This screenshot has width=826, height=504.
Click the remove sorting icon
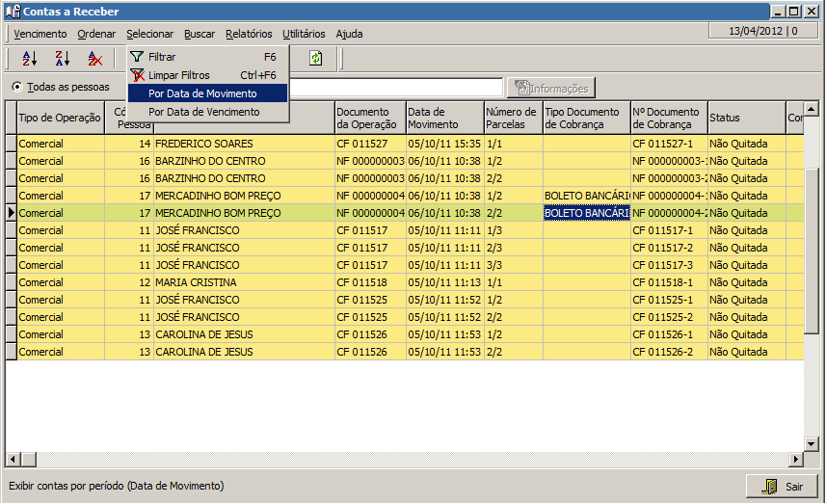coord(94,59)
